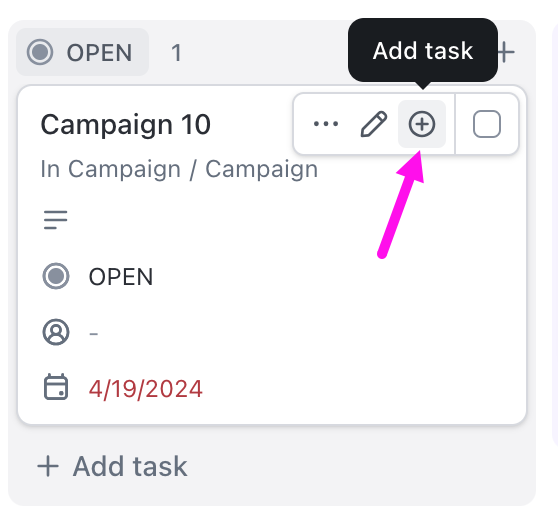Set assignee via the dash placeholder

click(x=94, y=333)
